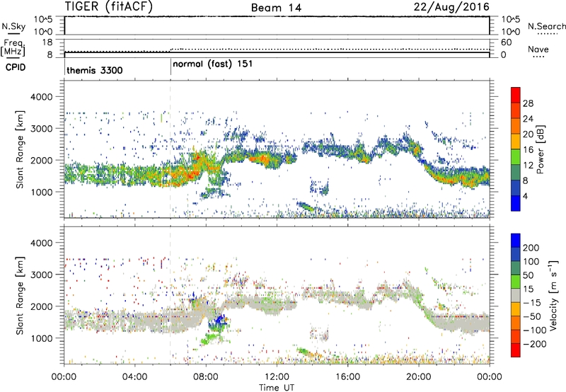Viewport: 566px width, 392px height.
Task: Click the 'Nave' legend label
Action: pyautogui.click(x=538, y=50)
